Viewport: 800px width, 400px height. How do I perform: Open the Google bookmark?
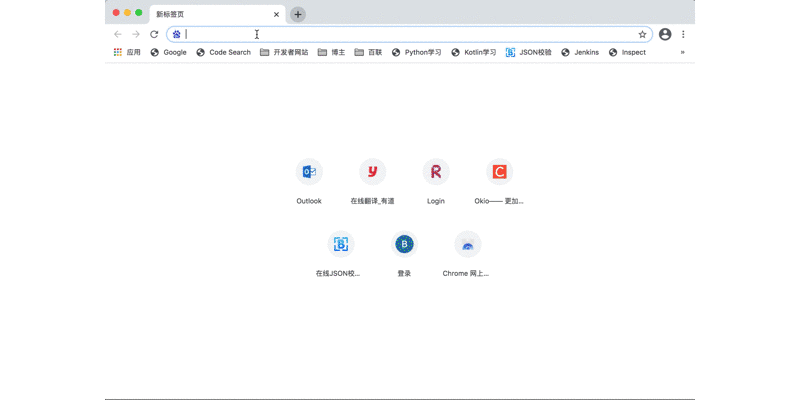(168, 52)
